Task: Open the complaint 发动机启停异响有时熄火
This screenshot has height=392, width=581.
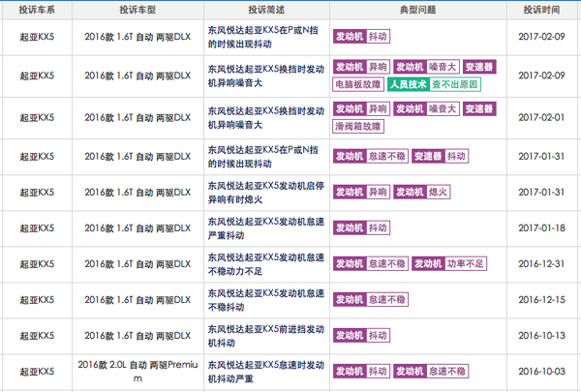Action: tap(266, 193)
